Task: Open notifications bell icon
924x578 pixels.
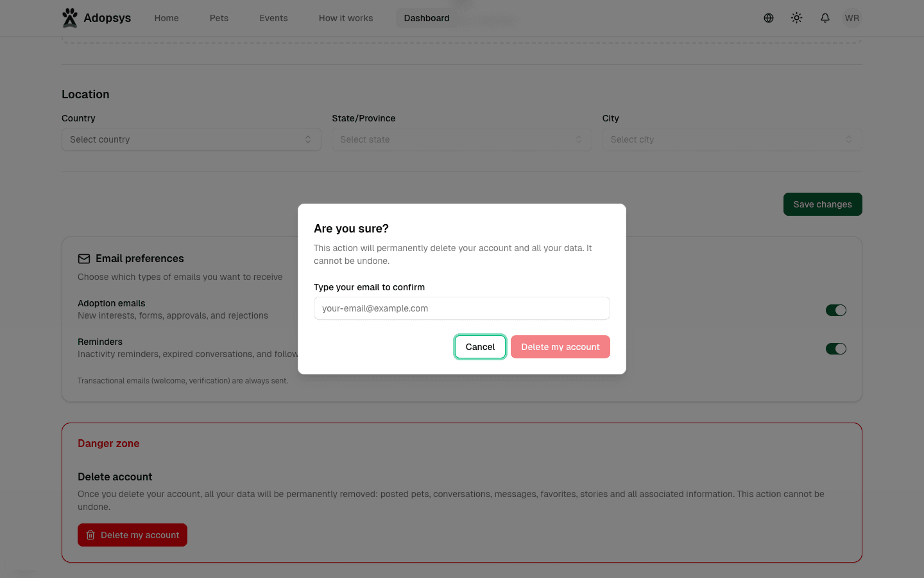Action: (x=825, y=18)
